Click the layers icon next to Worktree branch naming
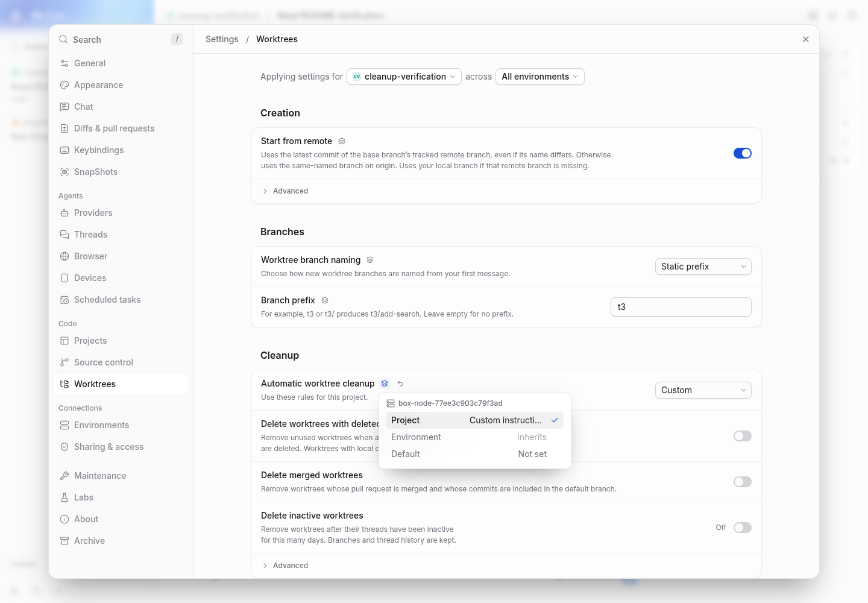The image size is (868, 603). point(370,260)
